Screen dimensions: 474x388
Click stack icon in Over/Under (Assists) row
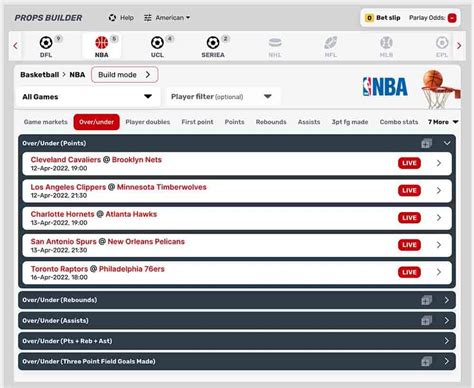426,321
